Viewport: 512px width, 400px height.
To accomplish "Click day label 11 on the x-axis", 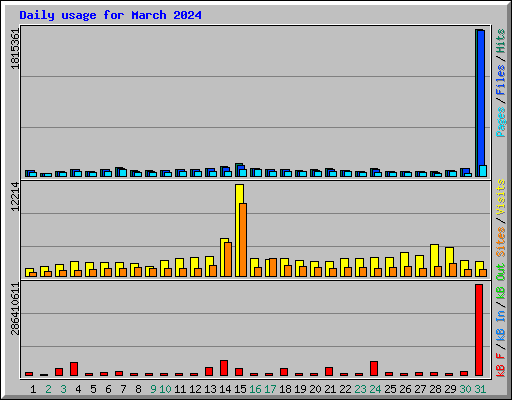I will 180,389.
